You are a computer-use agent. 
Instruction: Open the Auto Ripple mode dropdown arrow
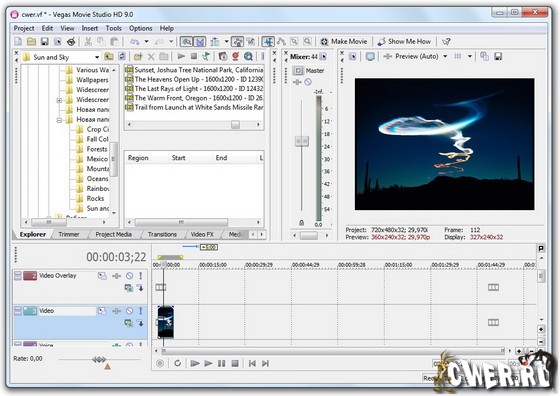point(226,42)
